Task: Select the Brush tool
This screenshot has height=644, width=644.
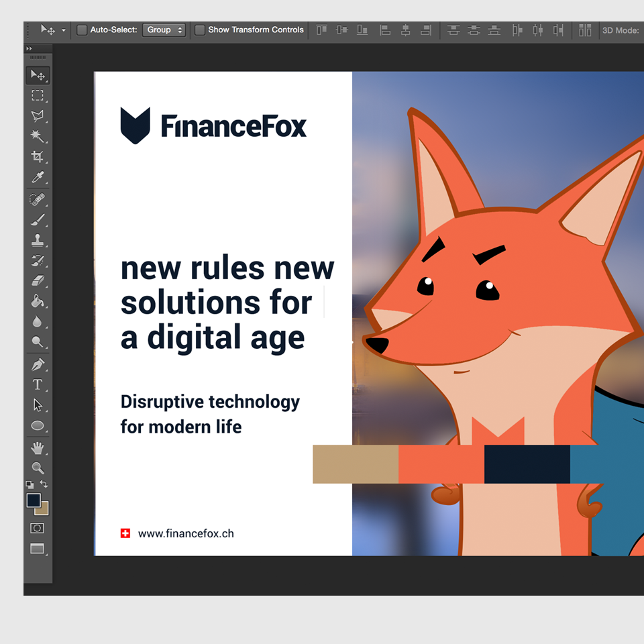Action: coord(38,220)
